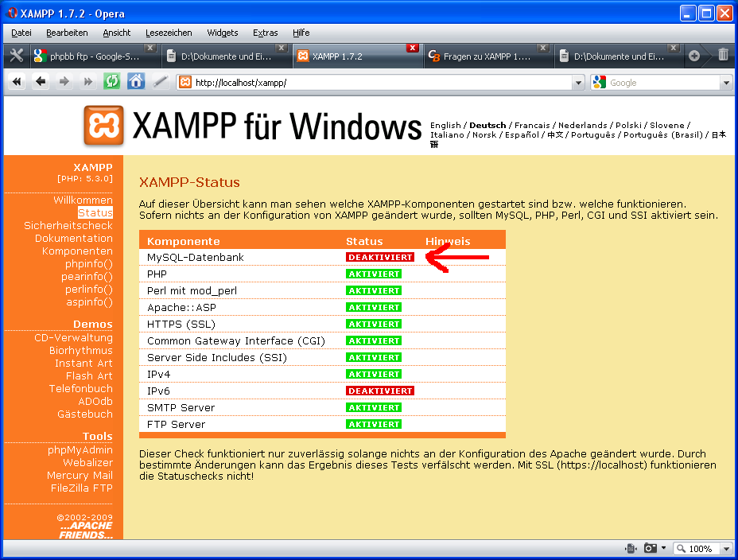Open Webalizer from Tools
The image size is (738, 560).
click(x=88, y=463)
